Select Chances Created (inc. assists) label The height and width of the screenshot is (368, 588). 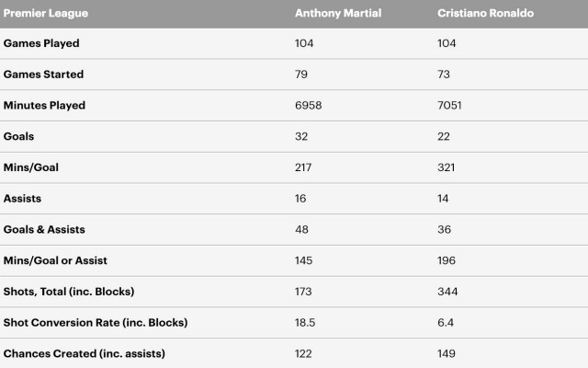point(85,353)
